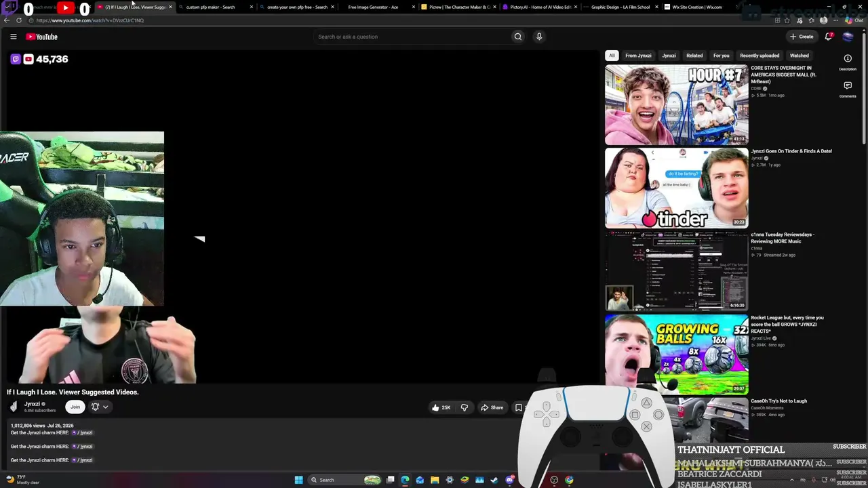Click the YouTube search input field

point(412,37)
